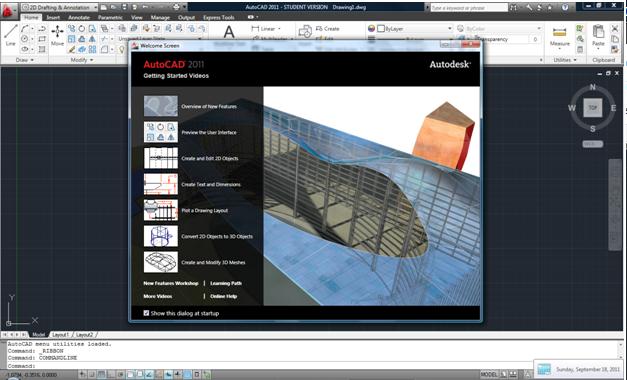Toggle MODEL space button in status bar

[x=489, y=374]
